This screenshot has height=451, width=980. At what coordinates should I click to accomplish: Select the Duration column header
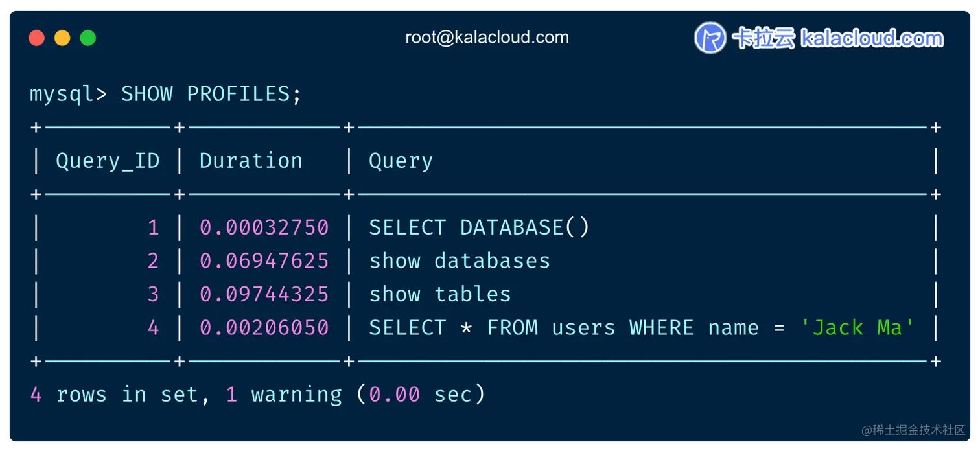point(251,161)
